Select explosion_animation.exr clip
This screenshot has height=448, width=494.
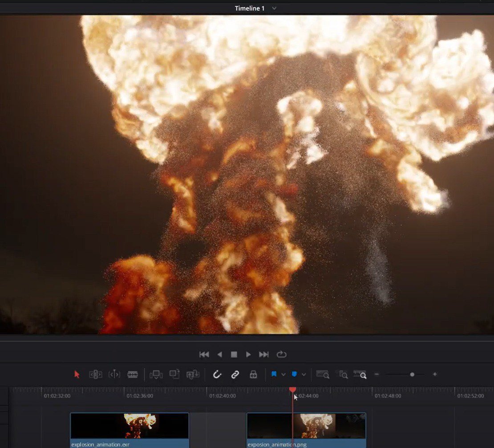point(130,430)
